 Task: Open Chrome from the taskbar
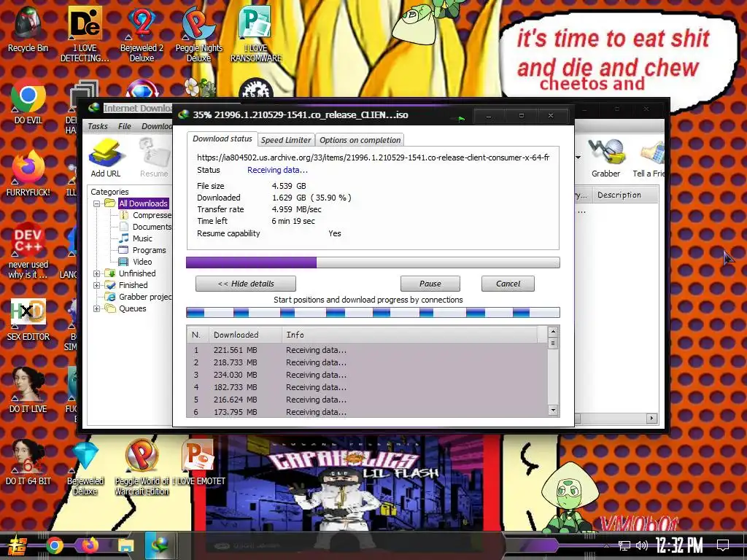click(x=55, y=545)
